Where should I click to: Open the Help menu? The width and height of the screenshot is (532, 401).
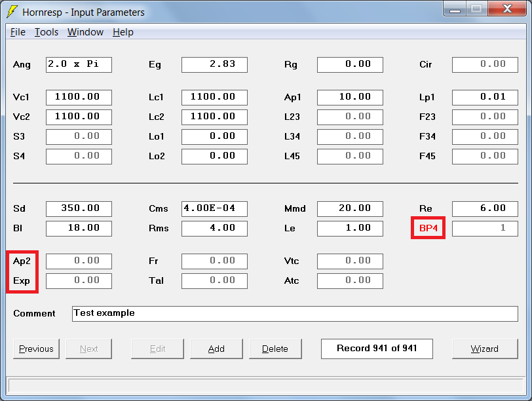point(123,32)
